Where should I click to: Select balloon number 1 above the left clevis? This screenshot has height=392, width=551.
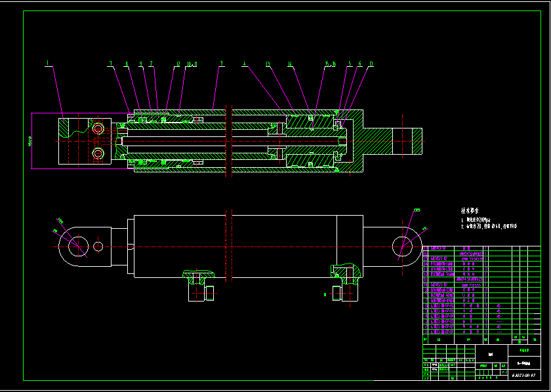49,63
